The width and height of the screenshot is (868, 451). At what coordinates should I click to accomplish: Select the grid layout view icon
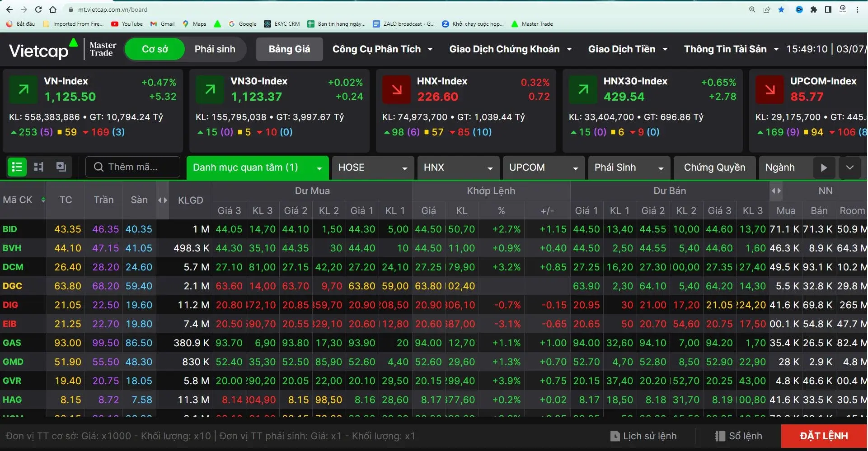point(39,167)
